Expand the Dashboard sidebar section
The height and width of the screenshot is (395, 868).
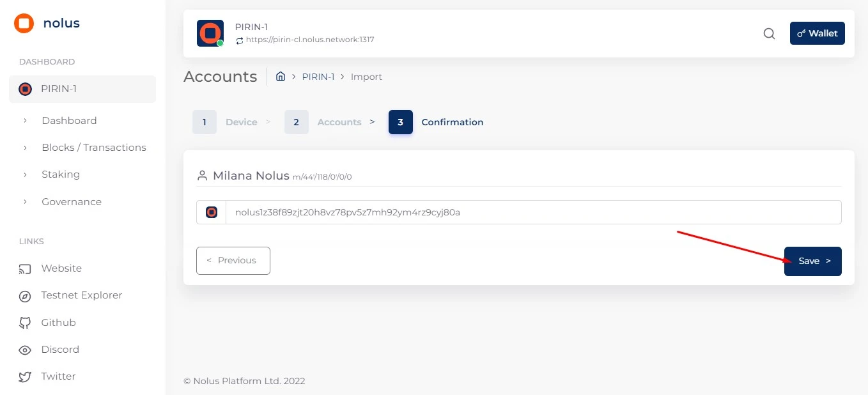(x=69, y=120)
